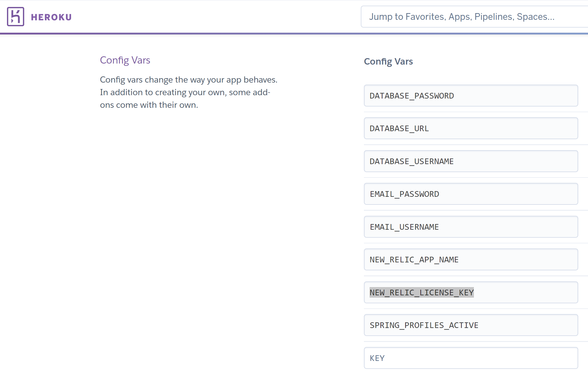The width and height of the screenshot is (588, 391).
Task: Click the NEW_RELIC_APP_NAME key field
Action: [x=471, y=260]
